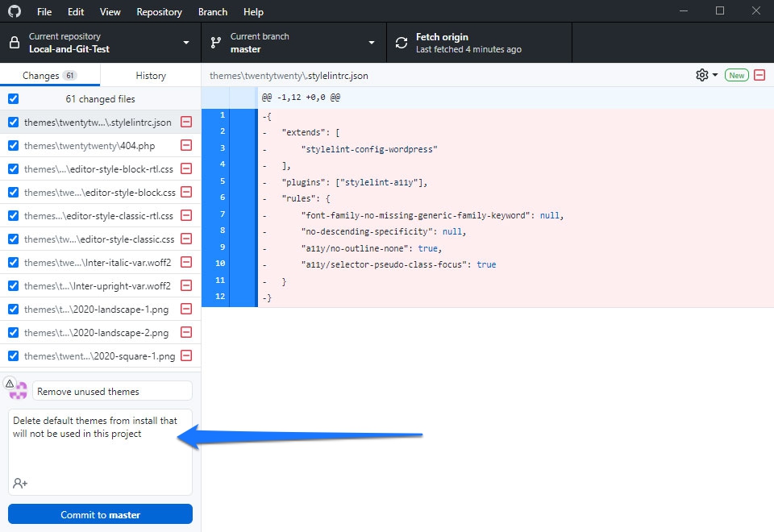
Task: Select themes\twentytwenty\404.php file row
Action: [x=100, y=146]
